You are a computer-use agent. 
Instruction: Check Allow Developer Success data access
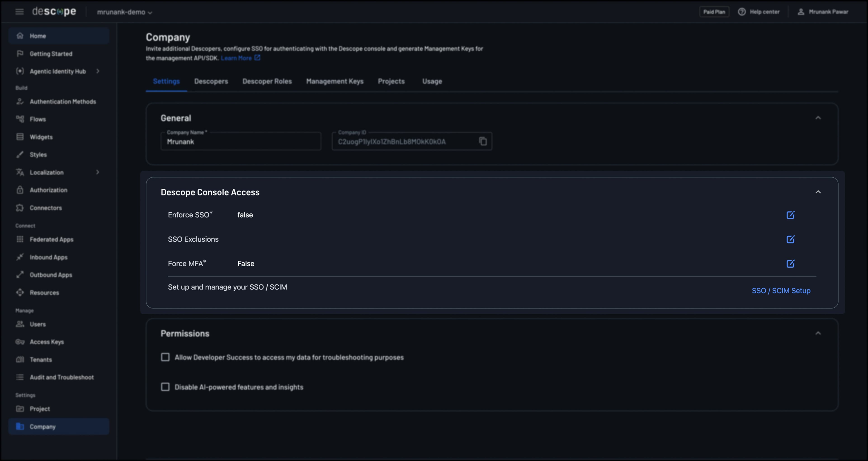pos(165,357)
